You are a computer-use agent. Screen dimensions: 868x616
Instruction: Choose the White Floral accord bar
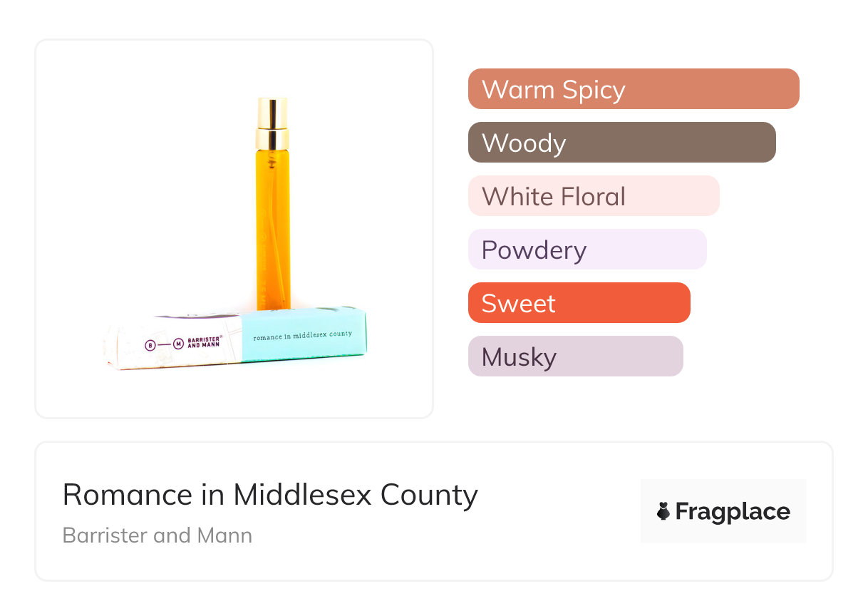593,196
